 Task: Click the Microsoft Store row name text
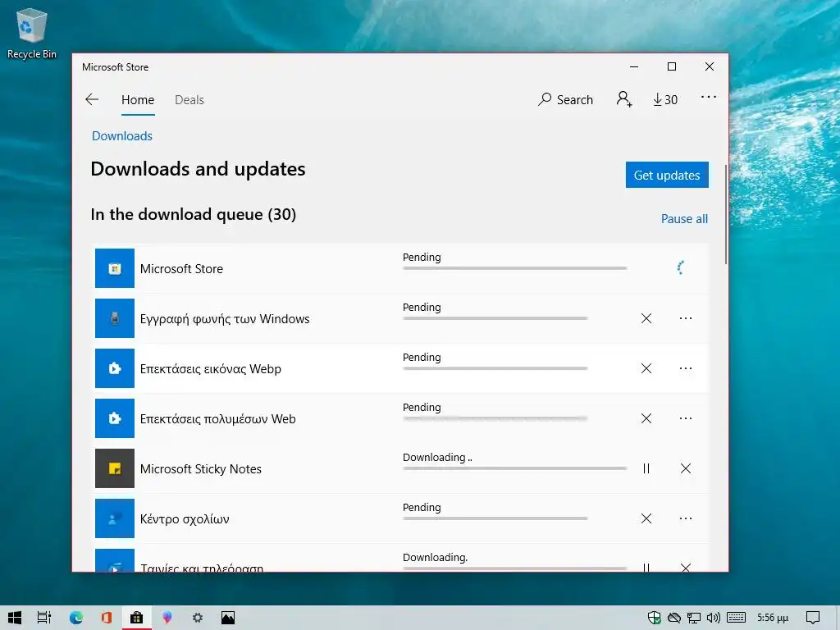181,269
